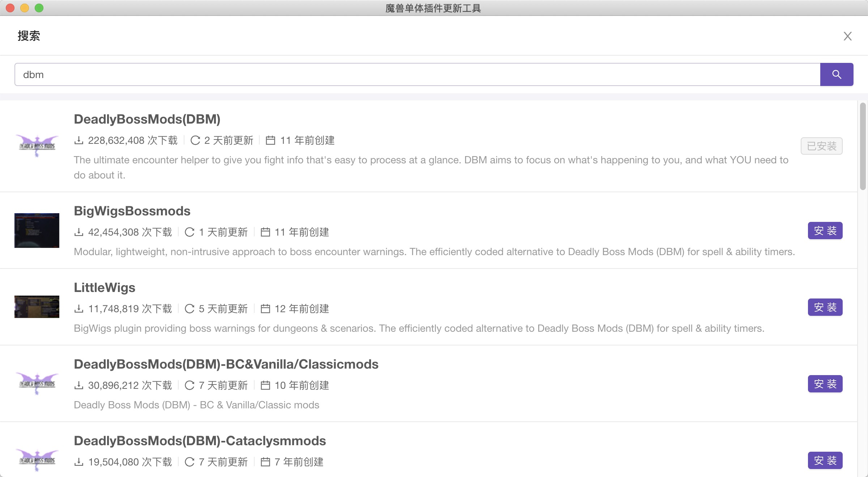Open the DeadlyBossMods(DBM) title
Viewport: 868px width, 477px height.
147,119
